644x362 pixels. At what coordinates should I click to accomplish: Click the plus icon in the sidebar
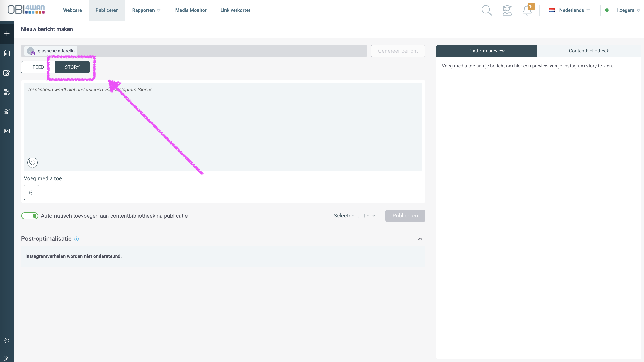click(7, 34)
